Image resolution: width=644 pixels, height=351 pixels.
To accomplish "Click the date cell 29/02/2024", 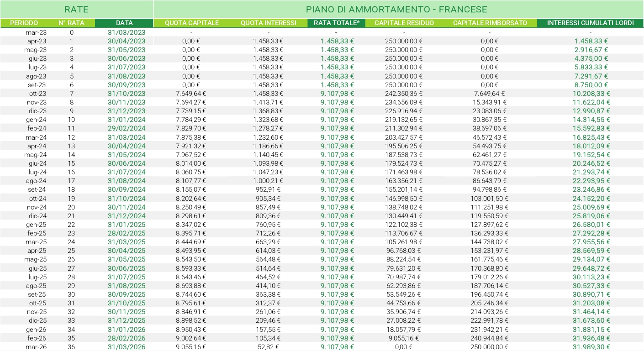I will click(x=127, y=128).
